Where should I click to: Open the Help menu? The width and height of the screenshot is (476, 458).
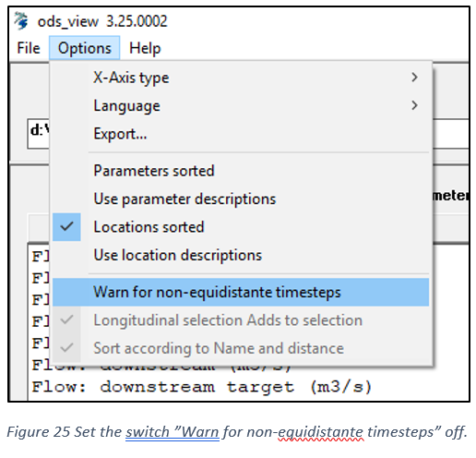145,48
